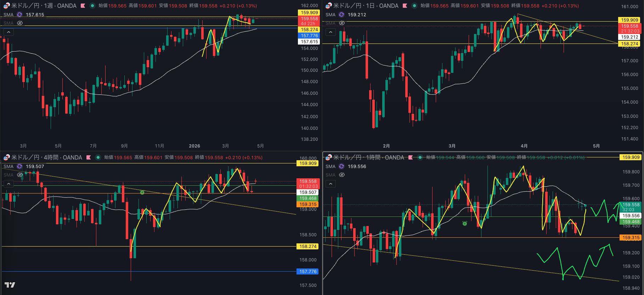Viewport: 644px width, 295px height.
Task: Open symbol search from the 米ドル/円 1時間 title
Action: click(369, 157)
